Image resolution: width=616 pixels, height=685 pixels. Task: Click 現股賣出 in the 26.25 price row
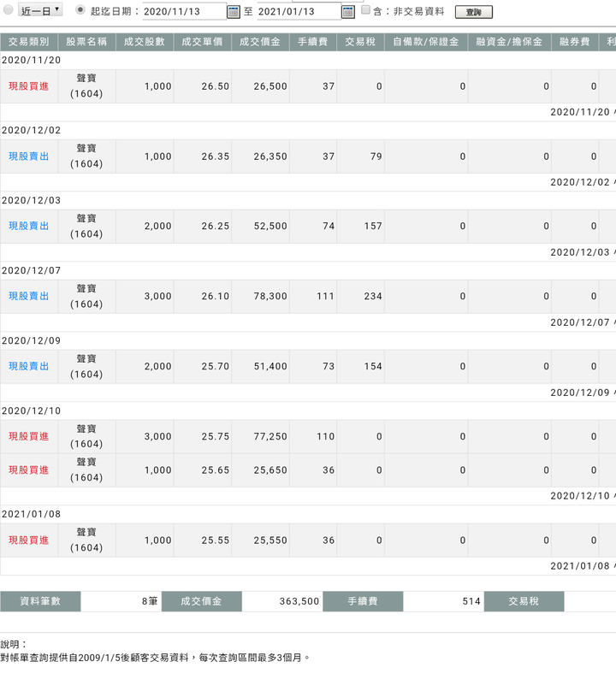click(x=29, y=226)
